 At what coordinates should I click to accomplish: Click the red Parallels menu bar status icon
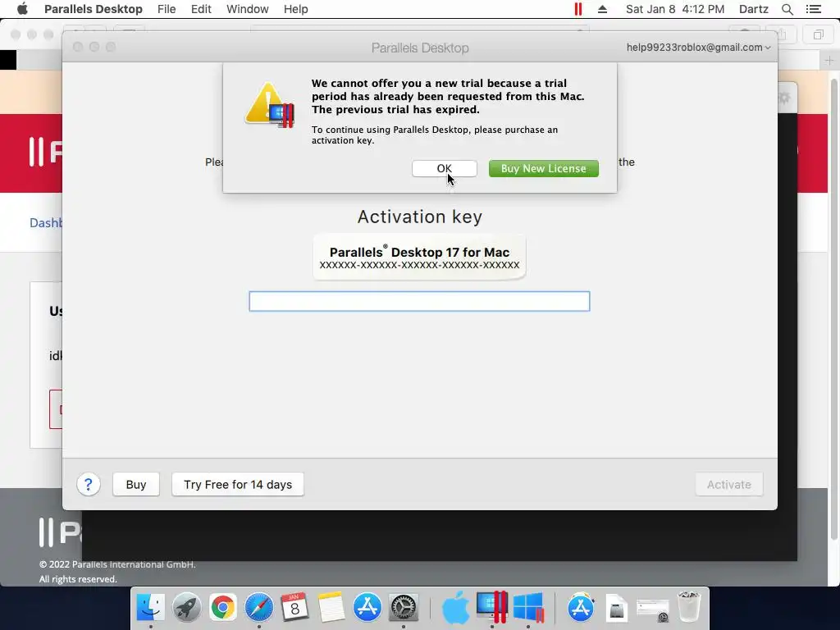pos(578,9)
